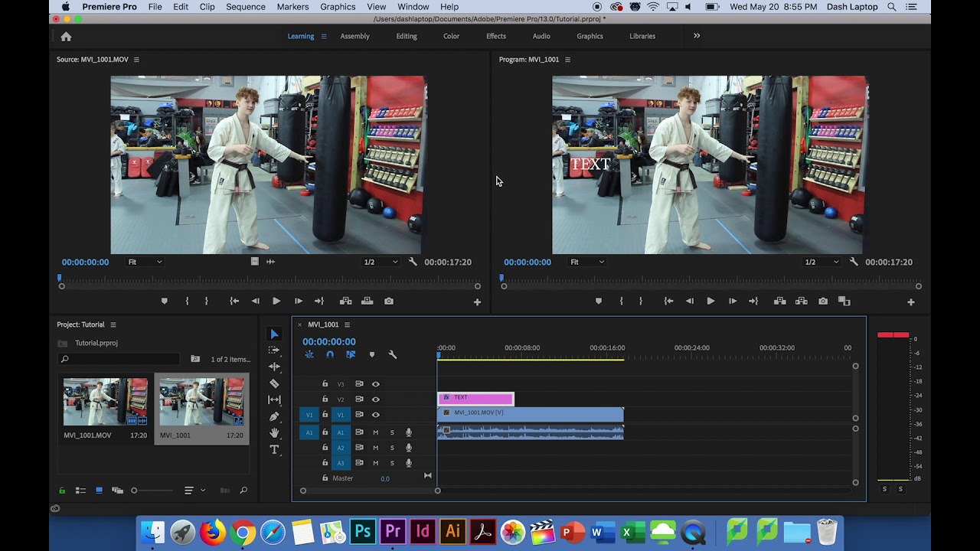Open Comparison View in Program monitor
Viewport: 980px width, 551px height.
click(x=844, y=302)
